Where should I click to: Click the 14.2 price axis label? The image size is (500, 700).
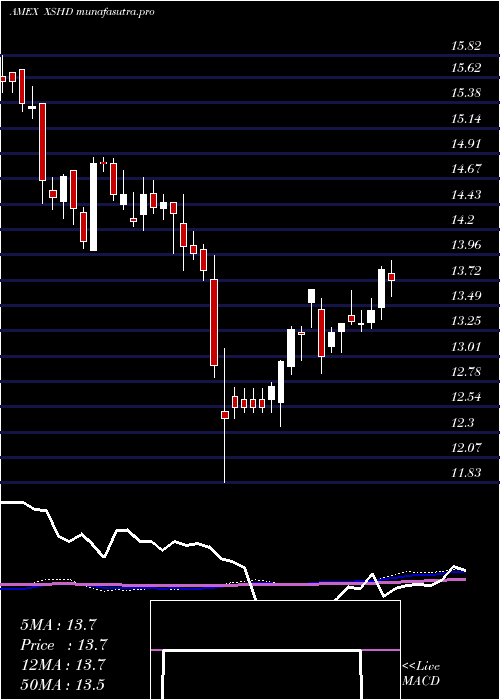(462, 220)
